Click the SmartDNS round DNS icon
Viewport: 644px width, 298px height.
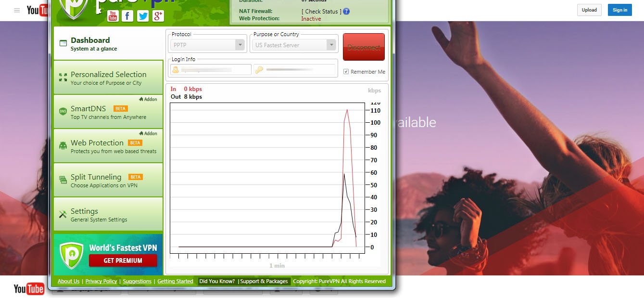tap(63, 112)
